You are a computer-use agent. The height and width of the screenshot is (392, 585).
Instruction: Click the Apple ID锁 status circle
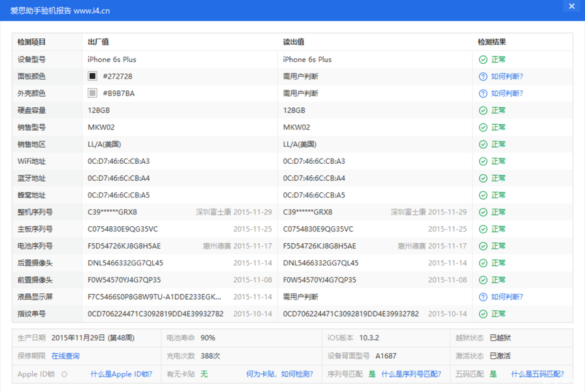tap(64, 374)
